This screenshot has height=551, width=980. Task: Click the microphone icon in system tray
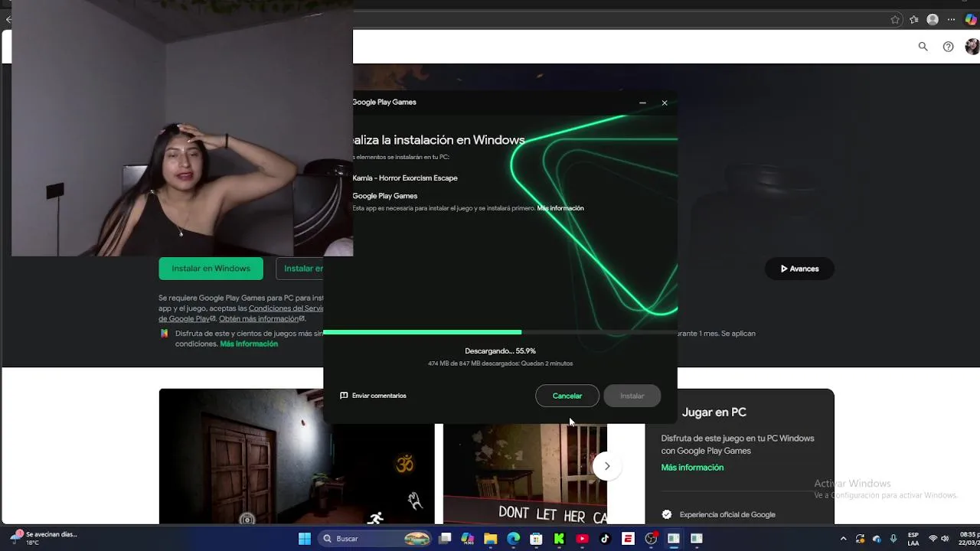pyautogui.click(x=893, y=539)
